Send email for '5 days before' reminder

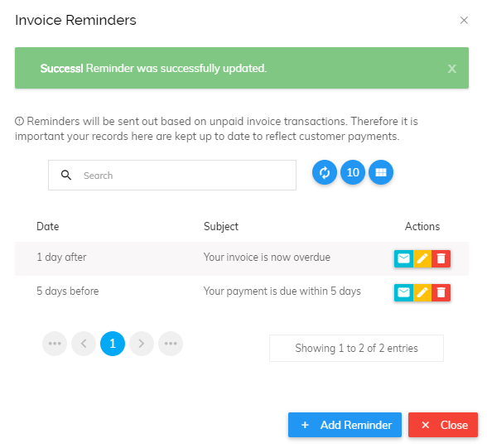(403, 292)
